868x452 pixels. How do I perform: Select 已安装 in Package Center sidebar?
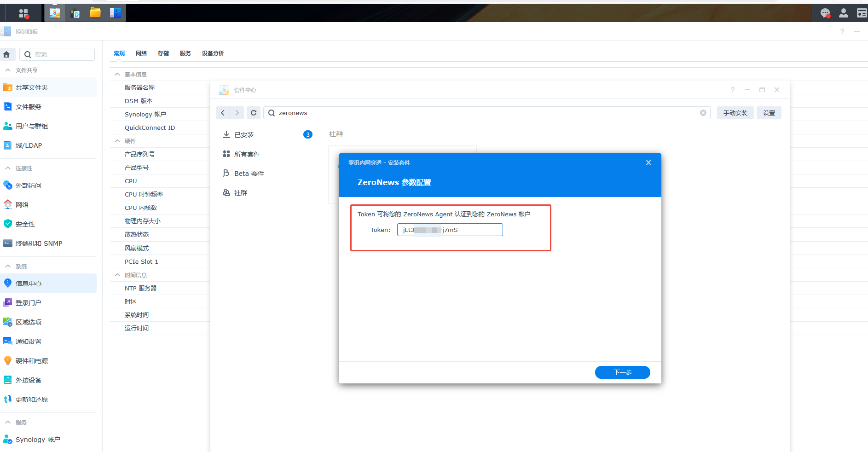click(244, 135)
